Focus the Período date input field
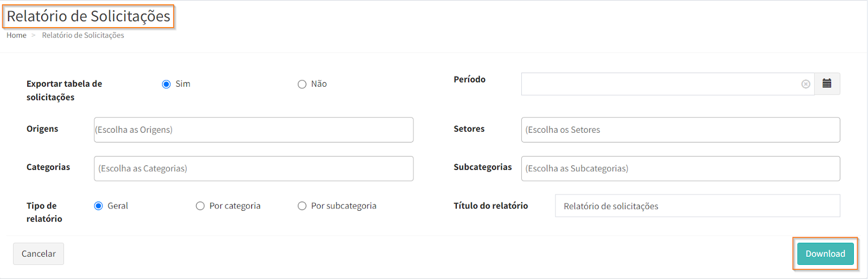The height and width of the screenshot is (279, 868). click(659, 84)
